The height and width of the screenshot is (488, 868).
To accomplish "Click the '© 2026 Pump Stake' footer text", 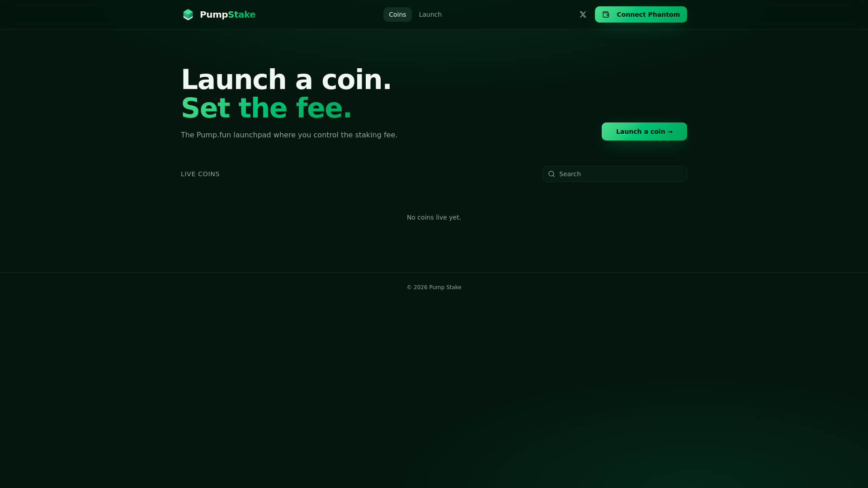I will point(434,287).
